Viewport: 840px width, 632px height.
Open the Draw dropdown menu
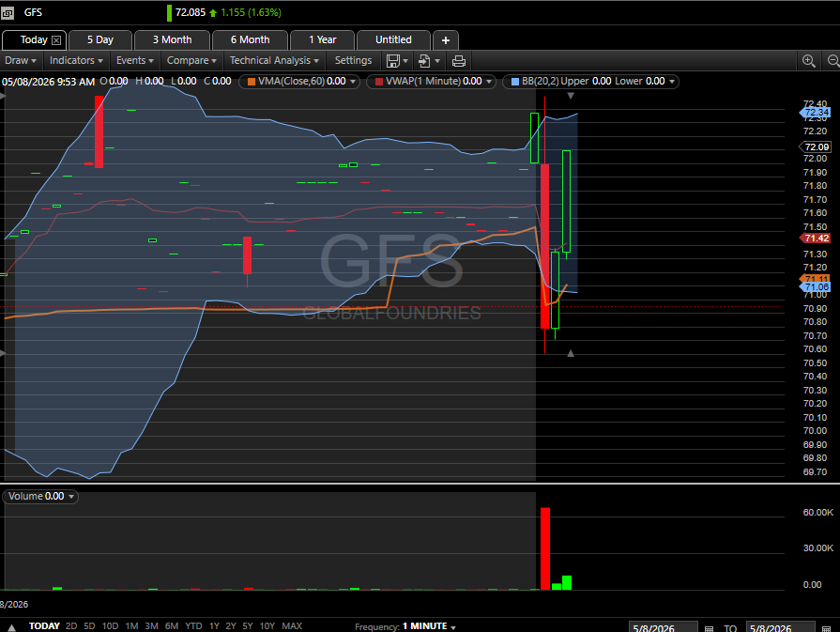click(x=21, y=61)
